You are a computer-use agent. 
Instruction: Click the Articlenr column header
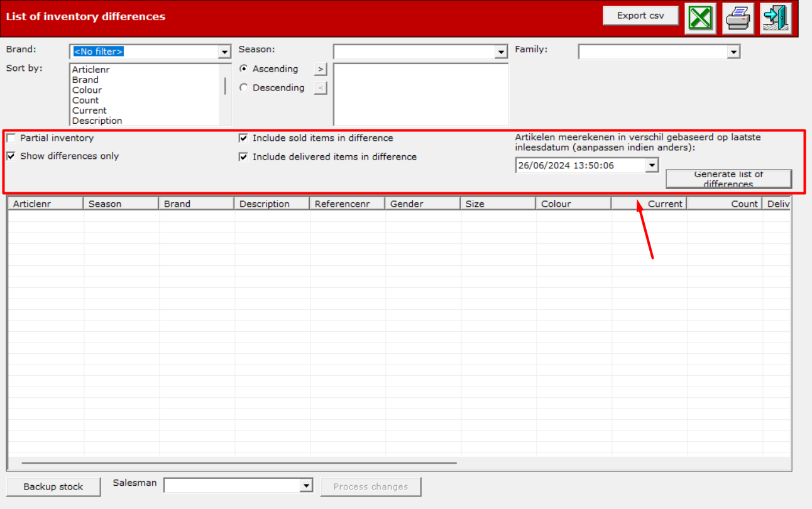click(x=45, y=204)
